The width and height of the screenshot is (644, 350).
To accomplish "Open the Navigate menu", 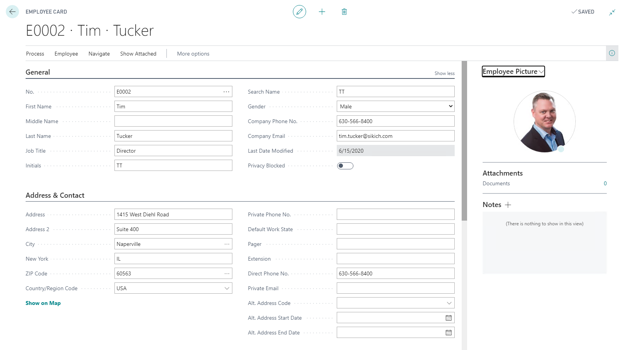I will (x=99, y=54).
